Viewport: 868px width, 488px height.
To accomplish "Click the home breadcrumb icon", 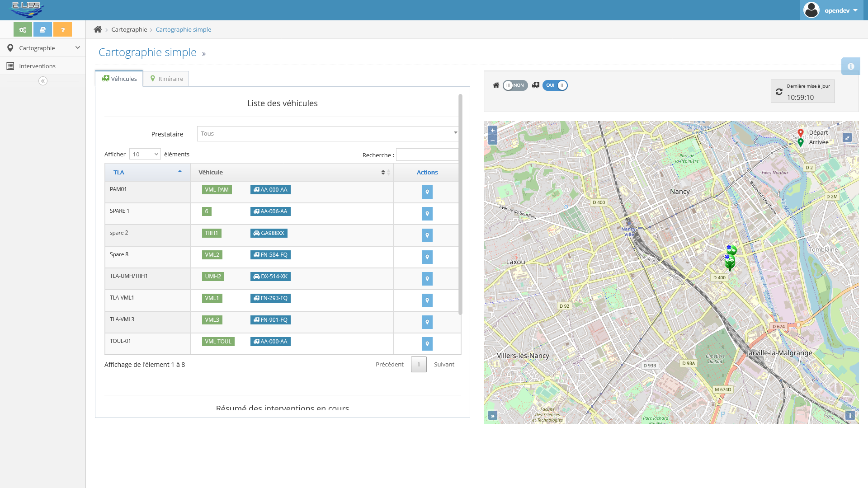I will click(x=98, y=29).
